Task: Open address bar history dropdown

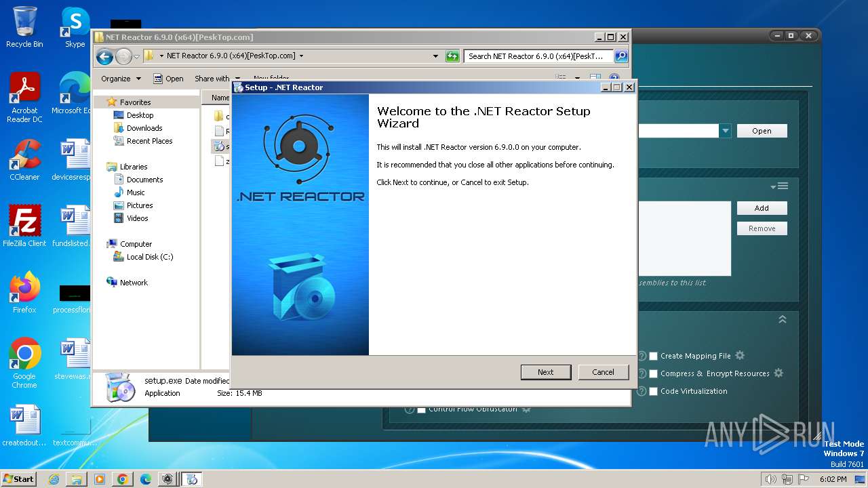Action: click(x=435, y=56)
